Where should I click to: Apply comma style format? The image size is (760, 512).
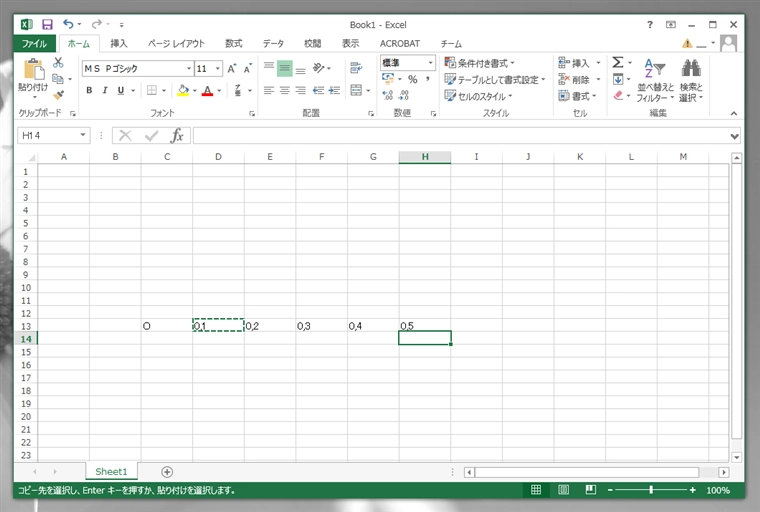[428, 79]
